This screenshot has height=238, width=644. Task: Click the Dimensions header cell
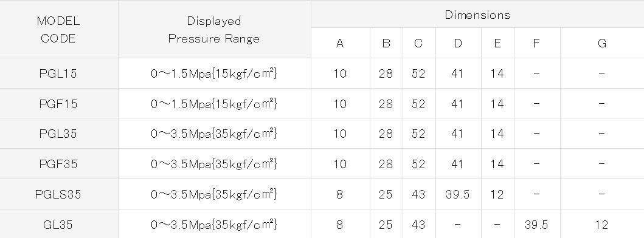pos(477,15)
